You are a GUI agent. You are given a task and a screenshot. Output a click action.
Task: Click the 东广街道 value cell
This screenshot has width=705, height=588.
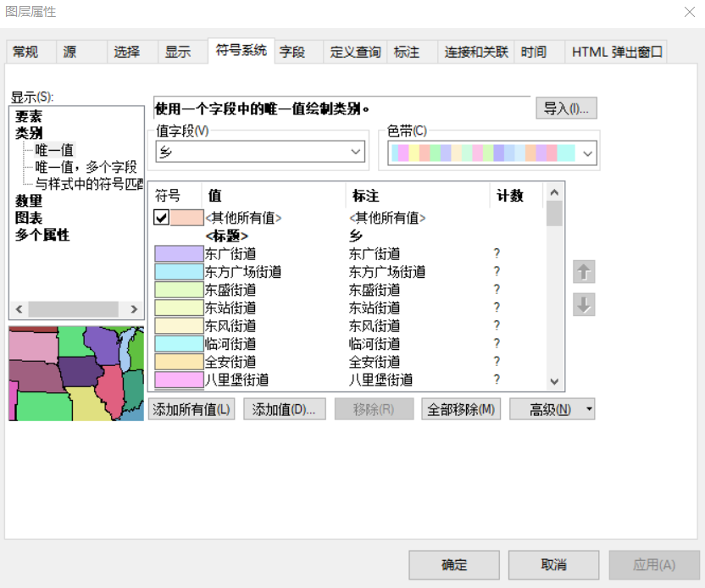click(230, 254)
